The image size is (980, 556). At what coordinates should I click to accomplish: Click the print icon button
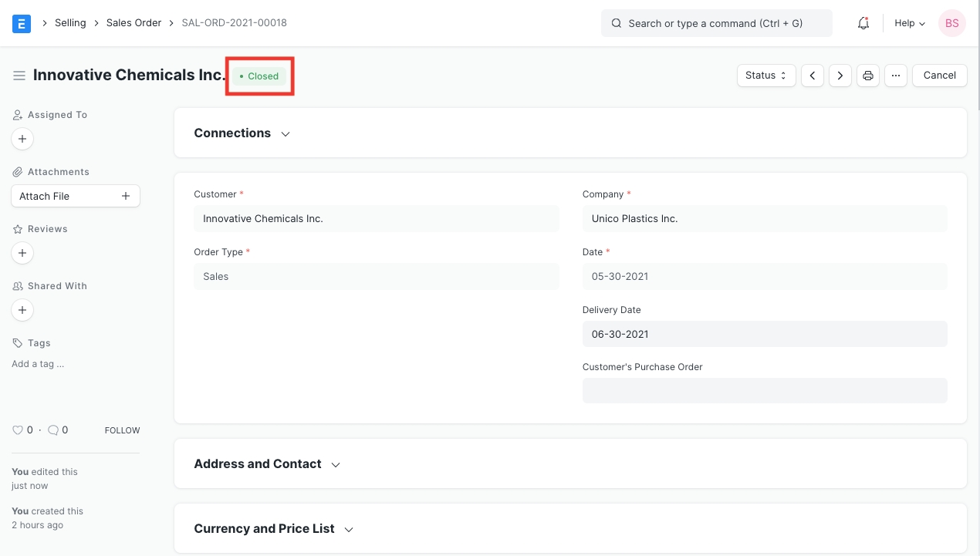coord(868,76)
